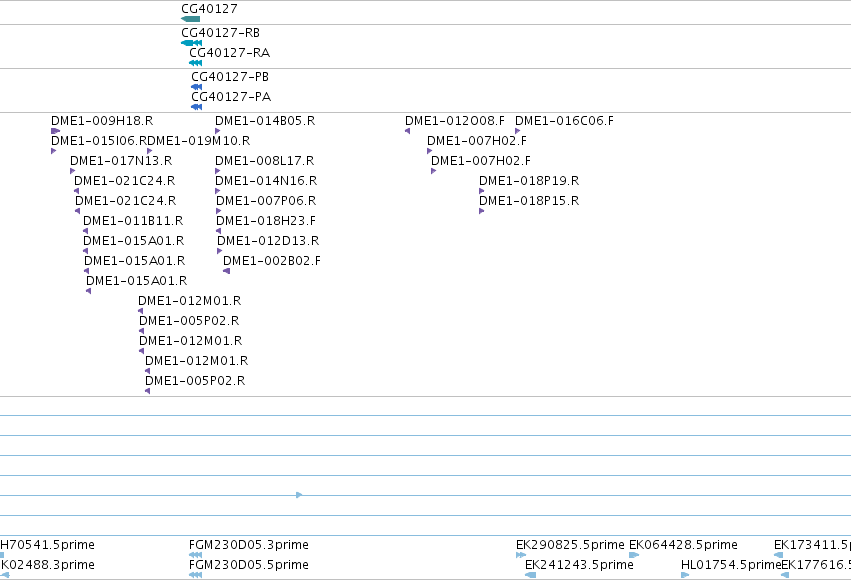Open feature DME1-012O08.F
Viewport: 851px width, 580px height.
coord(455,120)
